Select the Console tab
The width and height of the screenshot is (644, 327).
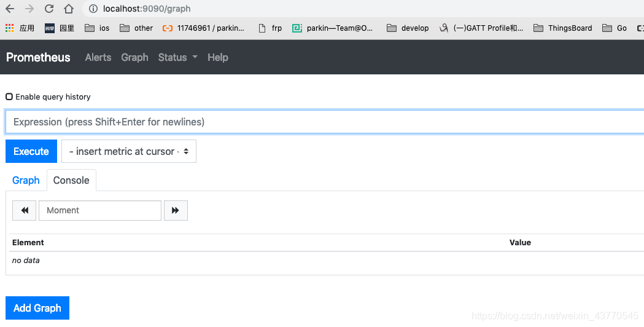pyautogui.click(x=71, y=180)
